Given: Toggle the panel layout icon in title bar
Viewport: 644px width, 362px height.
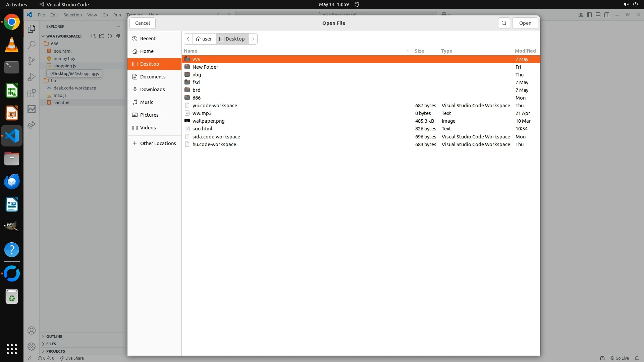Looking at the screenshot, I should click(598, 15).
